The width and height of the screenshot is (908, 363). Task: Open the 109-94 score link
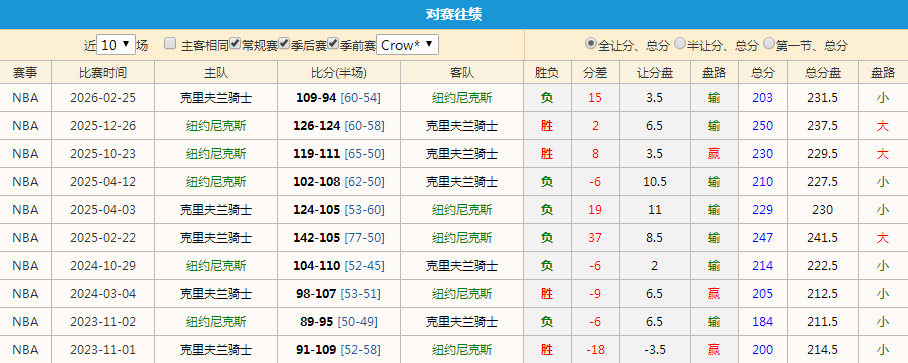tap(316, 98)
